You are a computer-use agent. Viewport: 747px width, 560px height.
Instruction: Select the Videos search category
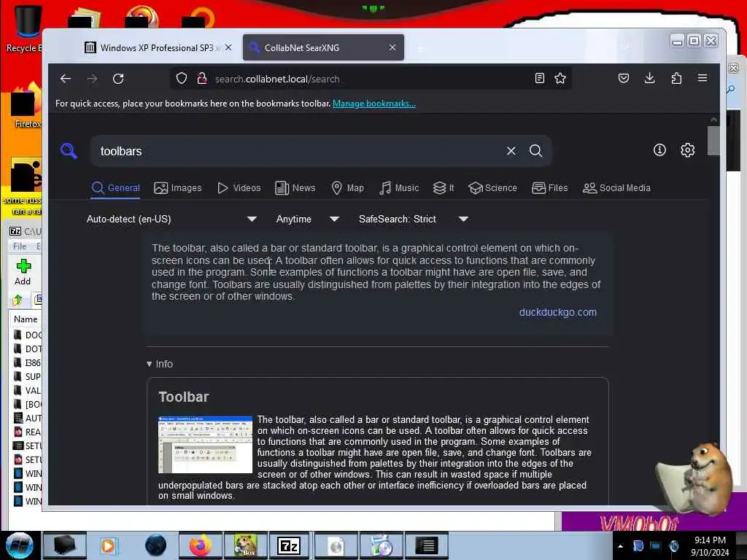239,188
